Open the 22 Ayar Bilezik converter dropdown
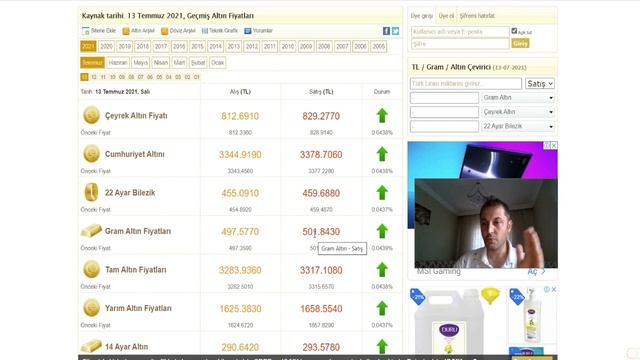This screenshot has height=360, width=640. 518,126
